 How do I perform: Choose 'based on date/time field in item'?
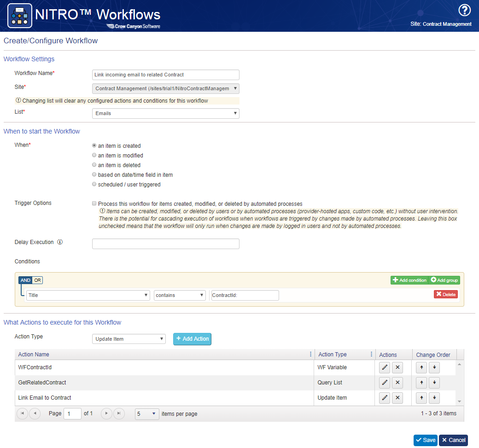point(94,175)
